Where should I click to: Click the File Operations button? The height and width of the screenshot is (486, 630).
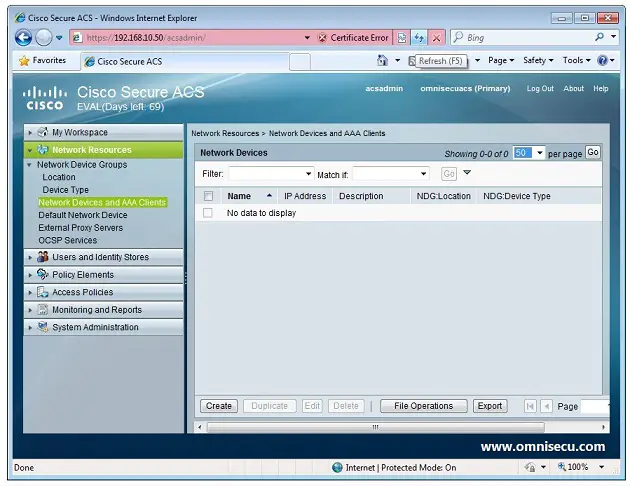423,406
